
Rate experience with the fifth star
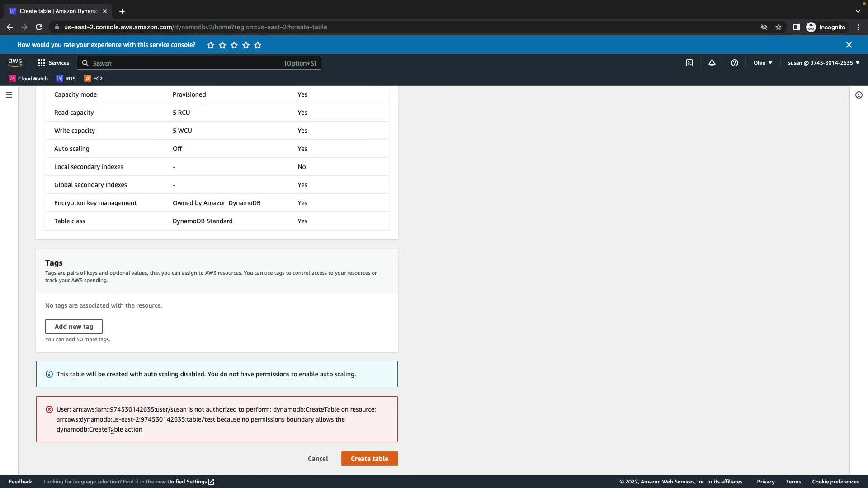[258, 45]
